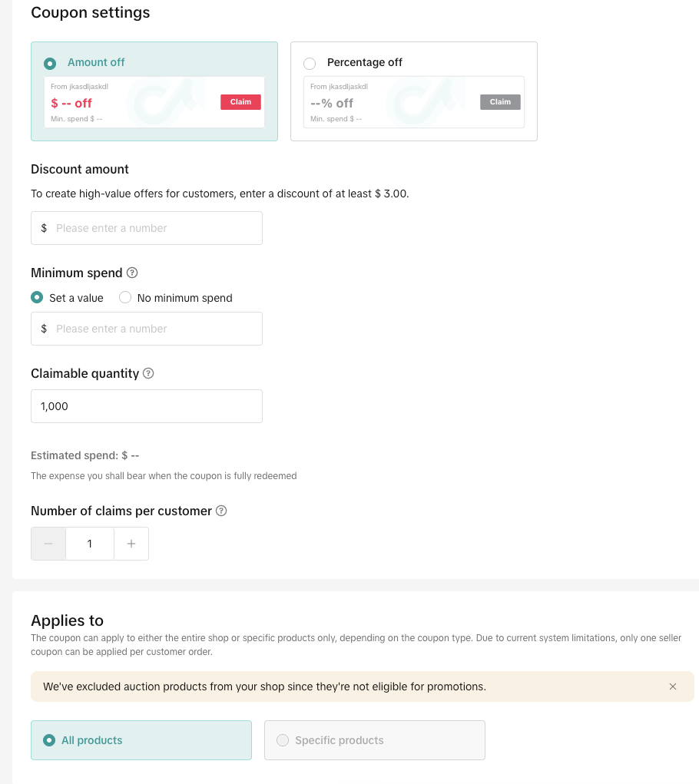Click the red Claim button preview

click(x=240, y=102)
